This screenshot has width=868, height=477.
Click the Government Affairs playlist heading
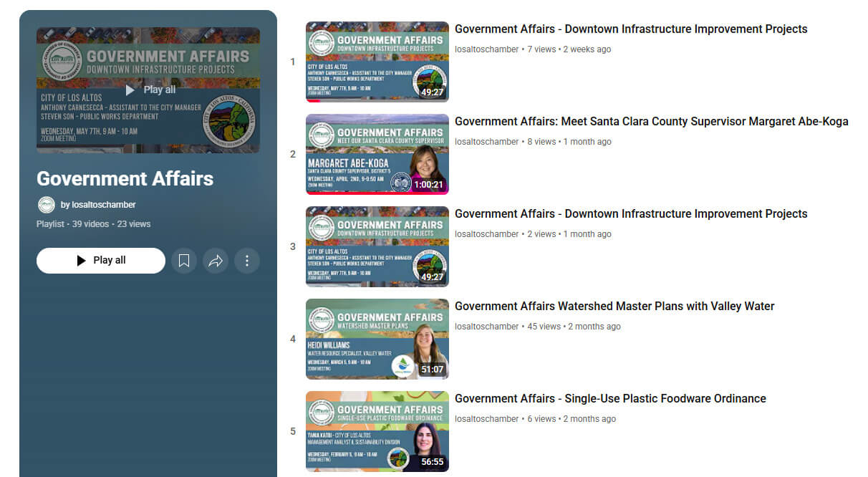[125, 178]
